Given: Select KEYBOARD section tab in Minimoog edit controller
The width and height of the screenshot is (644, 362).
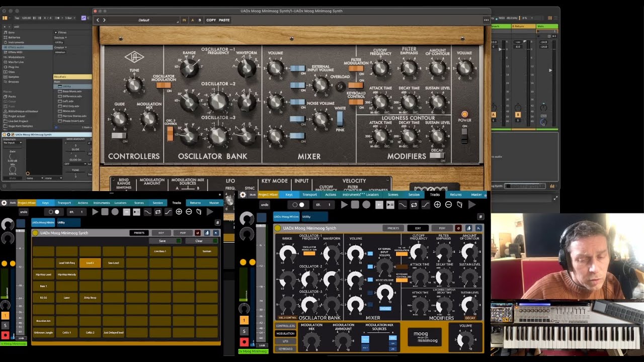Looking at the screenshot, I should pyautogui.click(x=285, y=348).
